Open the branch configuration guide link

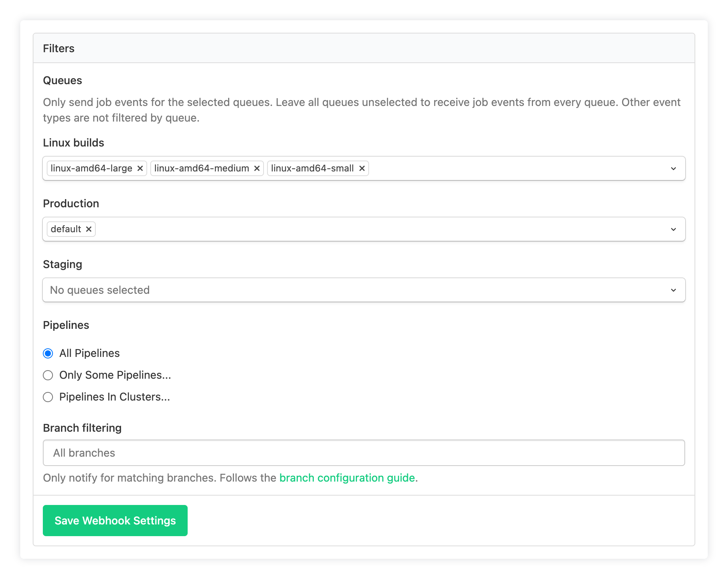347,478
